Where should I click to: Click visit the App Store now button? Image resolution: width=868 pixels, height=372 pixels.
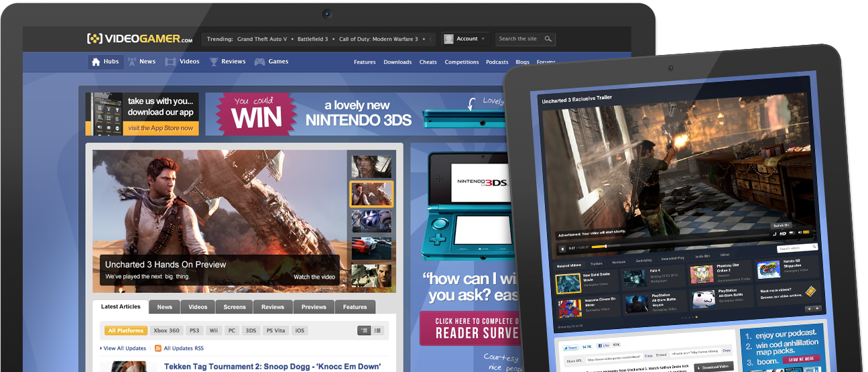[161, 128]
